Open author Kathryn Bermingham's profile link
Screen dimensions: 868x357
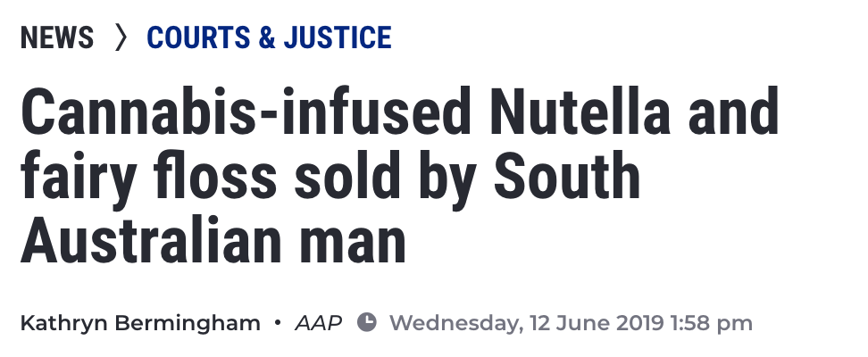(140, 322)
